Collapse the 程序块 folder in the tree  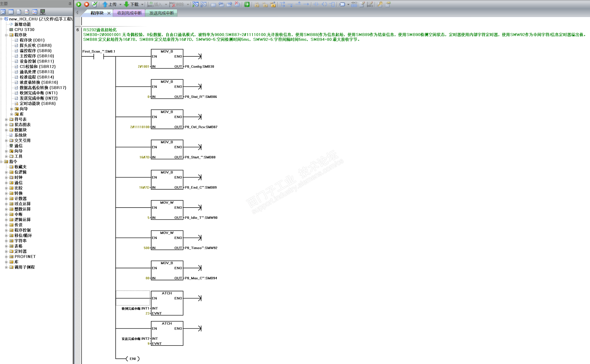tap(6, 35)
